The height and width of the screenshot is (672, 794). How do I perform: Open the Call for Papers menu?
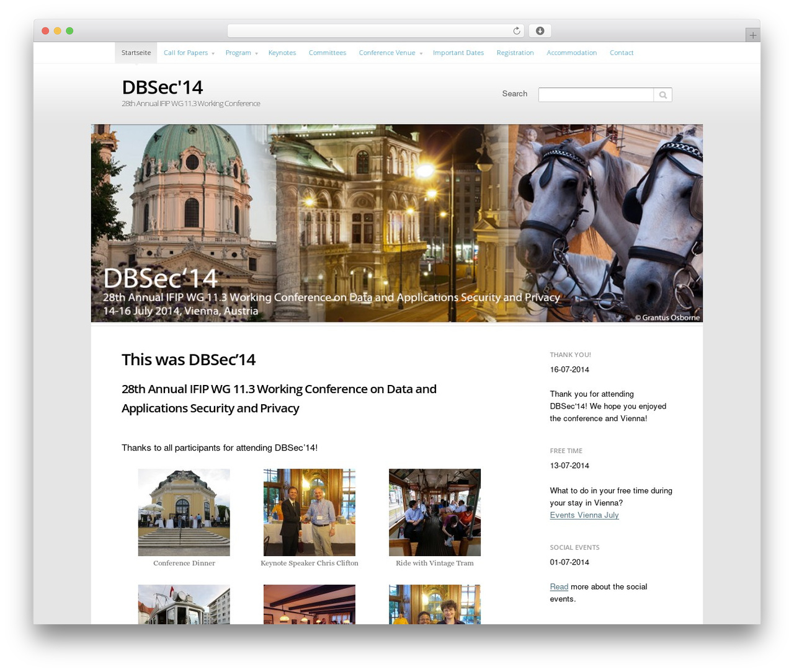(x=185, y=53)
